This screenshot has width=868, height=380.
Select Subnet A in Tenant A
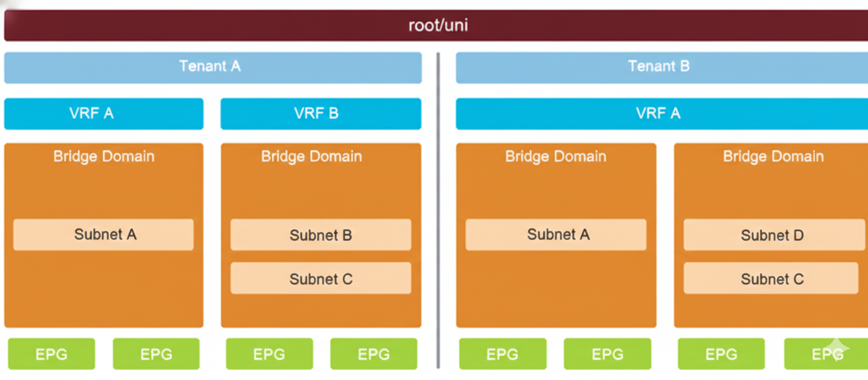103,235
